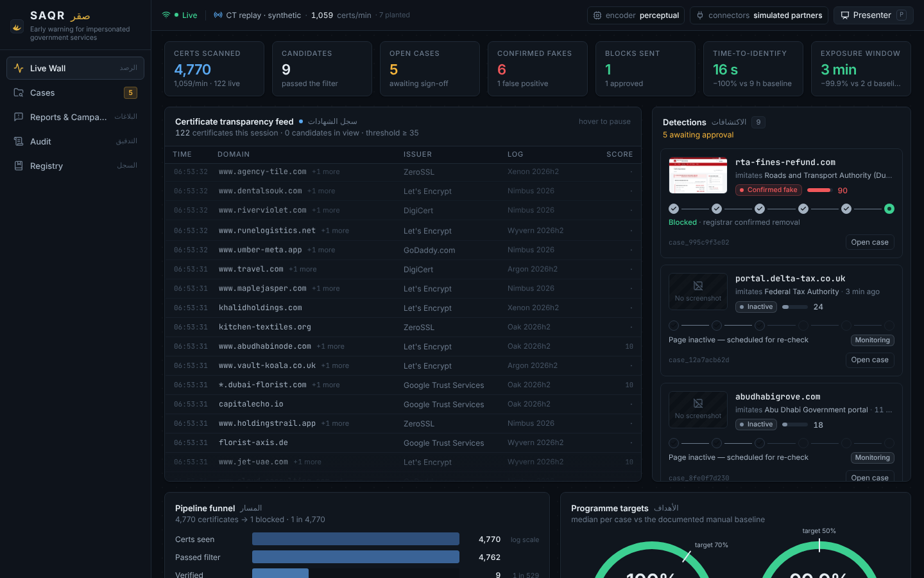This screenshot has height=578, width=924.
Task: Open the encoder perceptual selector
Action: [635, 15]
